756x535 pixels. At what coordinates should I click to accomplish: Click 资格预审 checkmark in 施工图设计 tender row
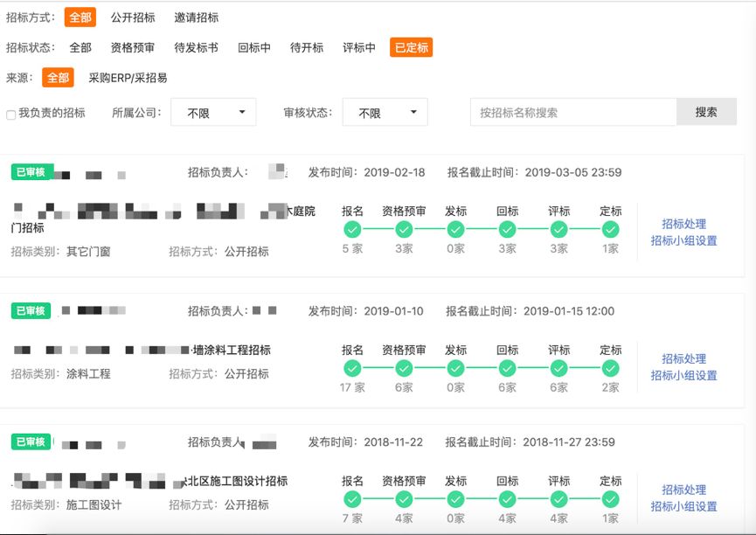point(404,499)
